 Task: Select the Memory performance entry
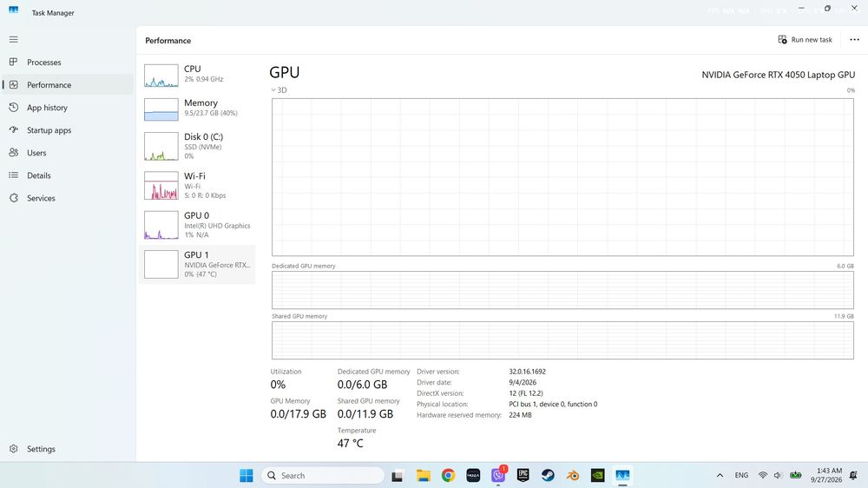coord(196,109)
